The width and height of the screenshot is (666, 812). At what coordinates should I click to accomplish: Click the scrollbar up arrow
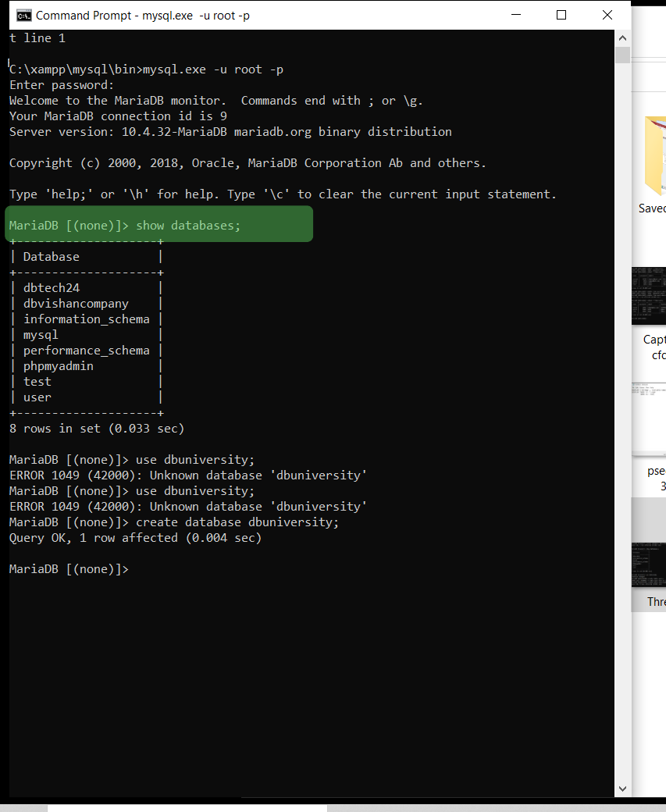[x=622, y=37]
